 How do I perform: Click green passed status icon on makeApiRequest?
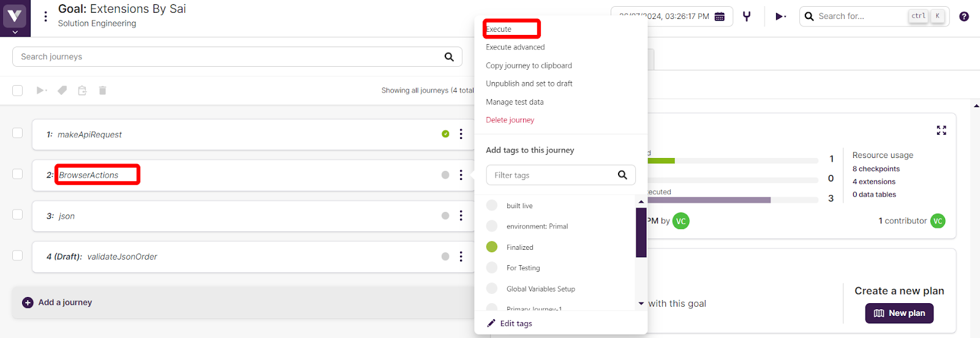(445, 134)
